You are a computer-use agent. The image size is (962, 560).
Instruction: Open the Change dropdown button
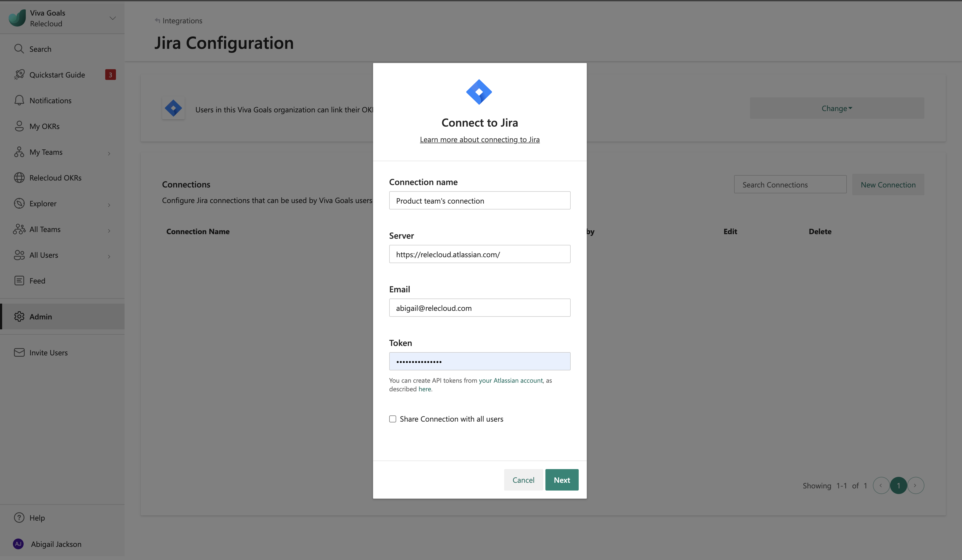point(837,108)
